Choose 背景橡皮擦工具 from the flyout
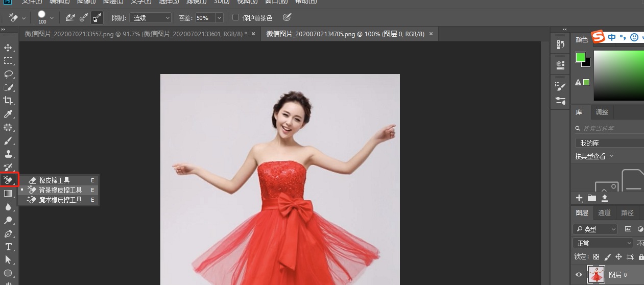 59,190
